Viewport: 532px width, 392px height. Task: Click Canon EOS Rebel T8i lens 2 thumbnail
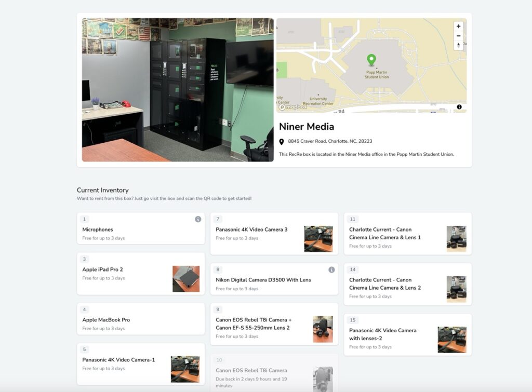[x=323, y=329]
